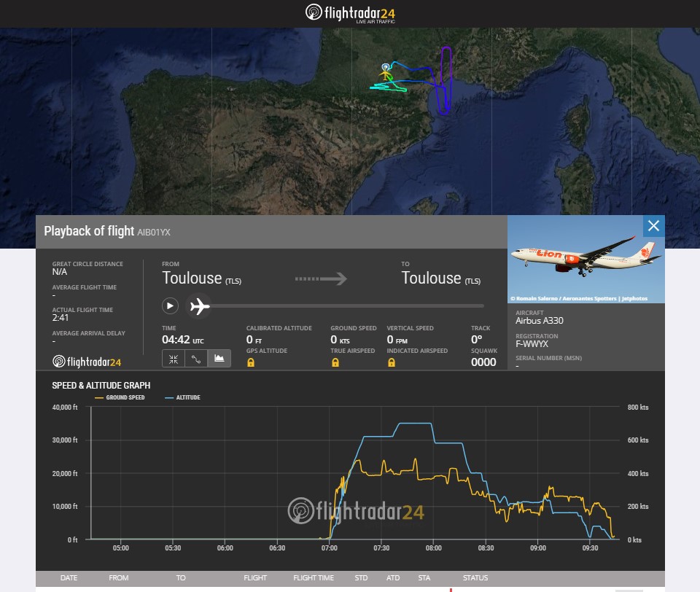Click the TO Toulouse (TLS) airport

click(440, 279)
